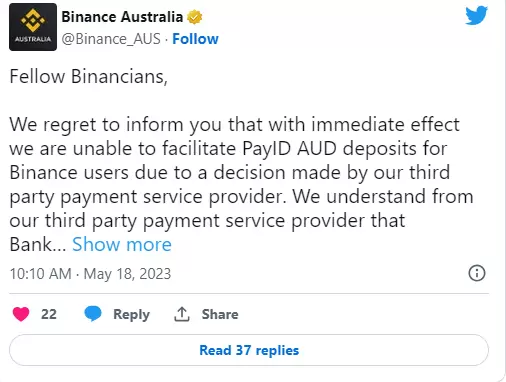Click the Reply text label
This screenshot has width=506, height=382.
[x=131, y=314]
